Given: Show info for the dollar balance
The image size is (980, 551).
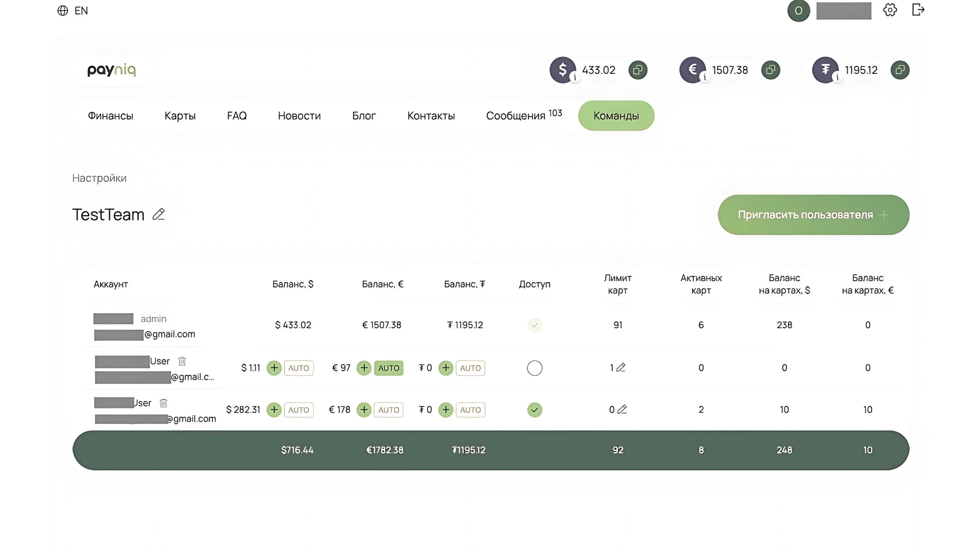Looking at the screenshot, I should pos(575,78).
